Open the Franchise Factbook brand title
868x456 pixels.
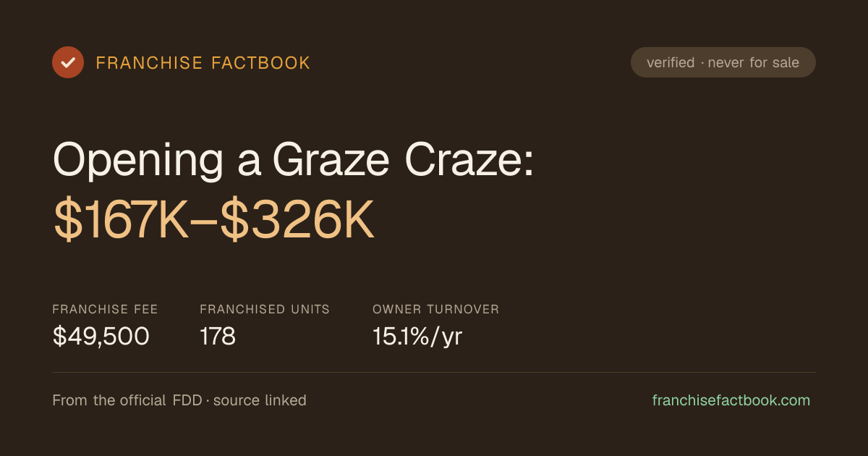tap(203, 63)
